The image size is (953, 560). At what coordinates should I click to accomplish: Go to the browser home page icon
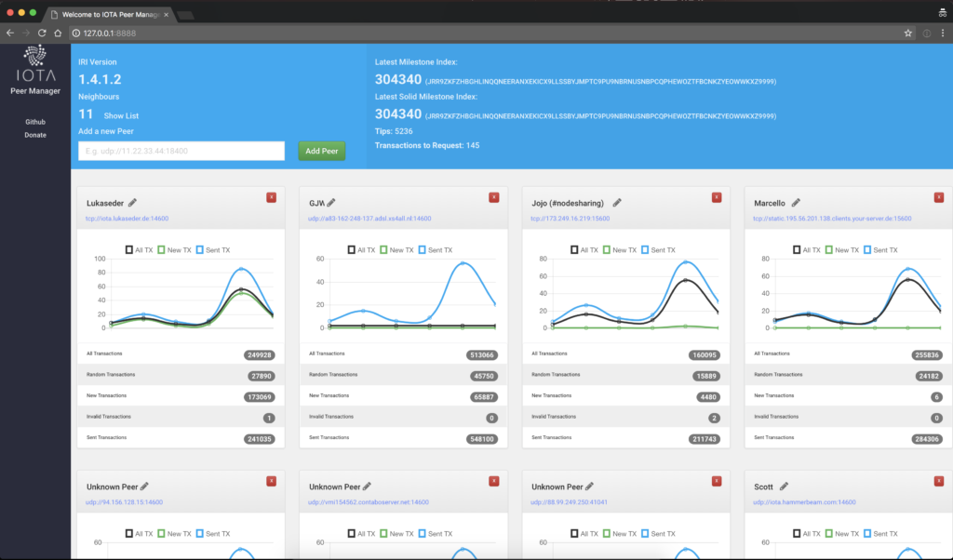58,33
